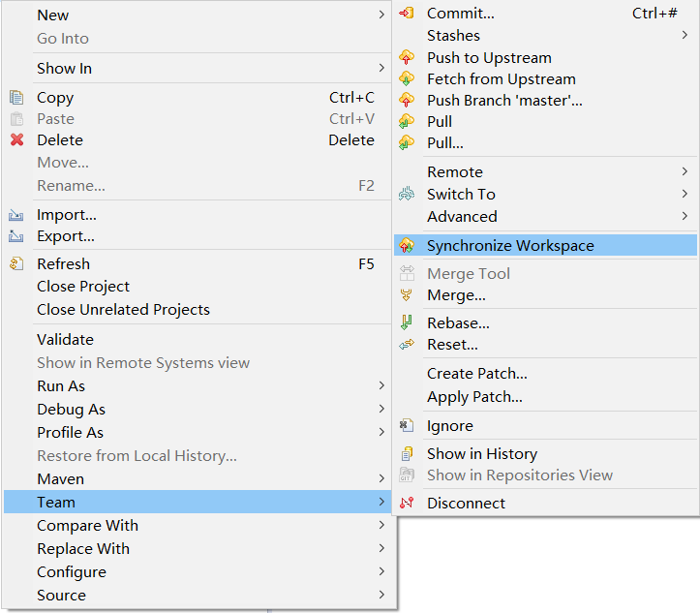Viewport: 700px width, 613px height.
Task: Click the Fetch from Upstream icon
Action: [x=407, y=79]
